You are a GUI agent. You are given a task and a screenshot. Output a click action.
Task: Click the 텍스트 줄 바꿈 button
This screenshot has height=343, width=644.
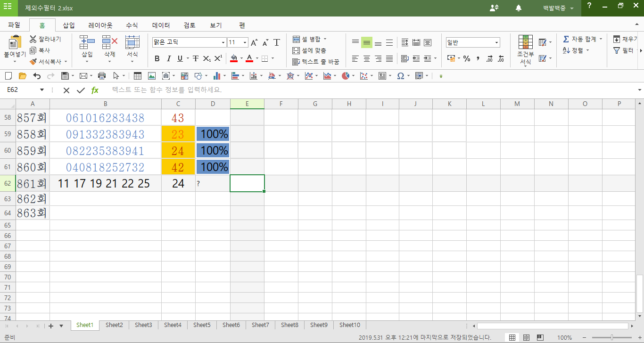click(315, 62)
